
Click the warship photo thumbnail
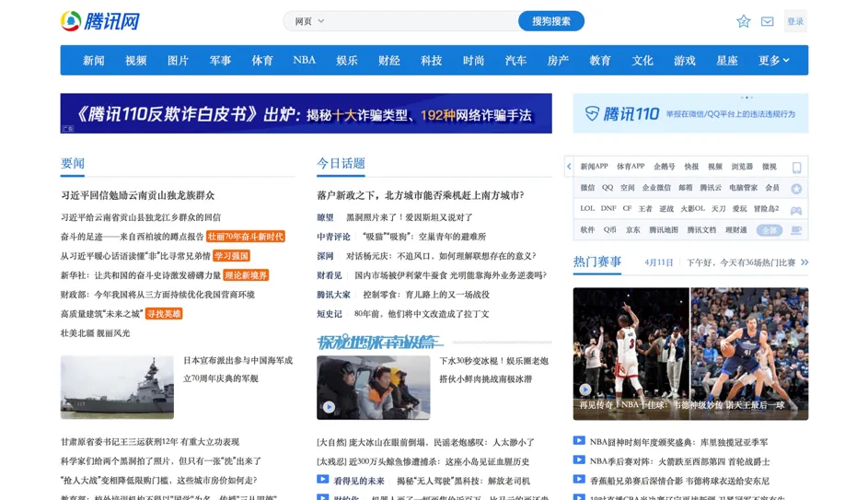tap(117, 387)
